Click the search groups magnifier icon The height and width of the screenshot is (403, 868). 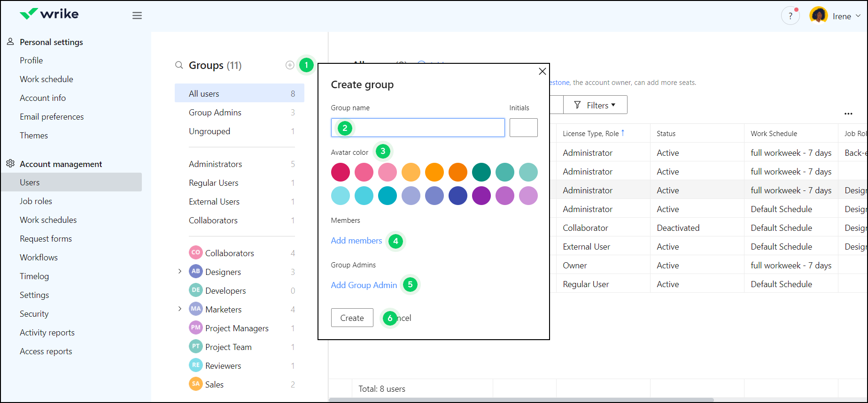[x=179, y=65]
